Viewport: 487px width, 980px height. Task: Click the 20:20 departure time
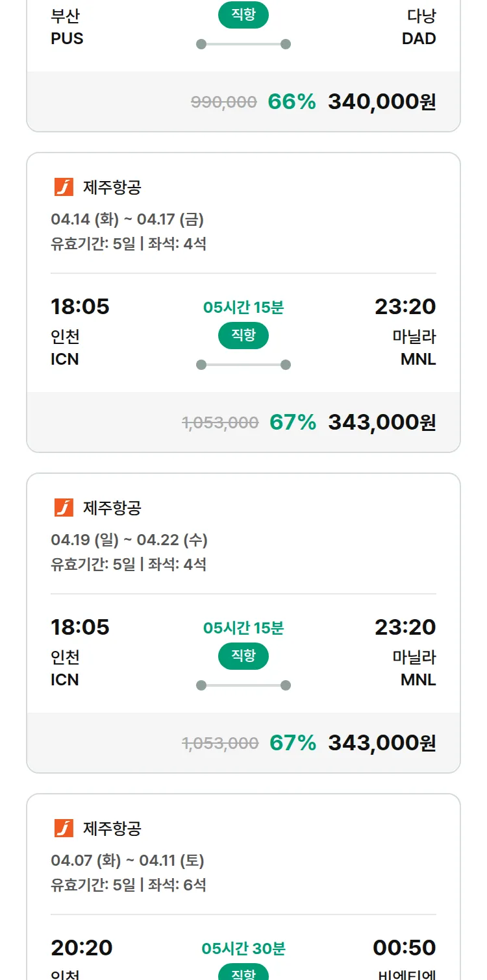[x=82, y=948]
